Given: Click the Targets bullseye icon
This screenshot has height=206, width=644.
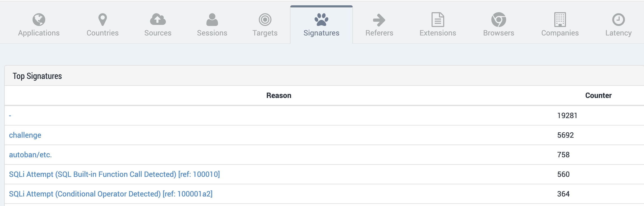Looking at the screenshot, I should click(265, 20).
